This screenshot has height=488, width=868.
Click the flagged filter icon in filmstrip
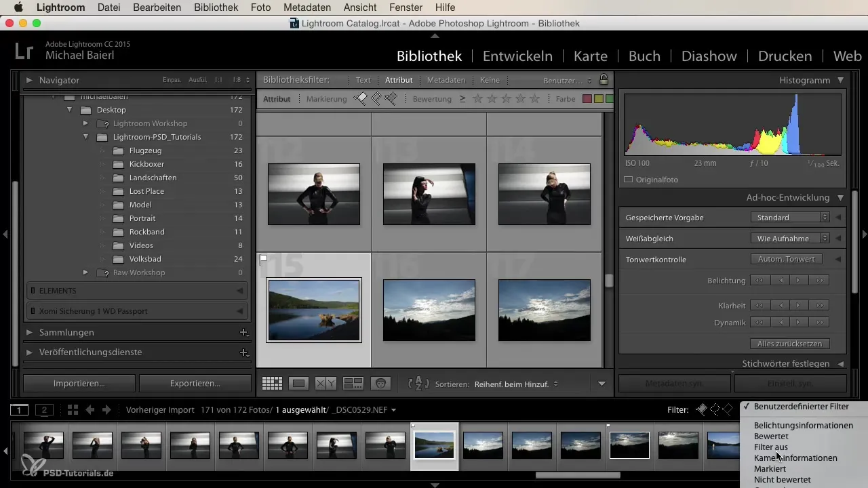click(x=701, y=409)
